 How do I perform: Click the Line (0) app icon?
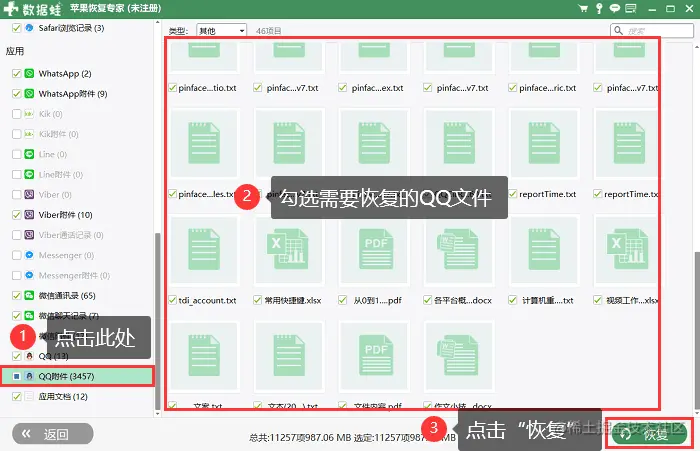(29, 154)
